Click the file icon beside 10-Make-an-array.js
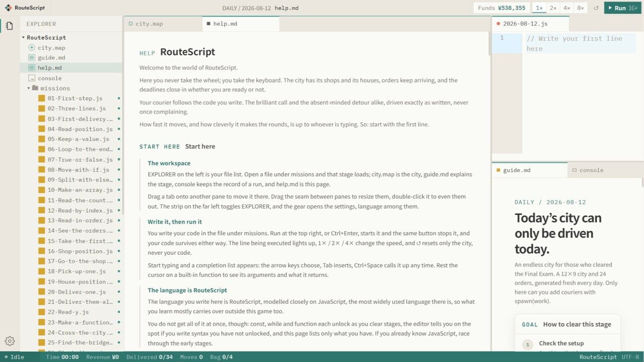Image resolution: width=644 pixels, height=362 pixels. point(42,190)
